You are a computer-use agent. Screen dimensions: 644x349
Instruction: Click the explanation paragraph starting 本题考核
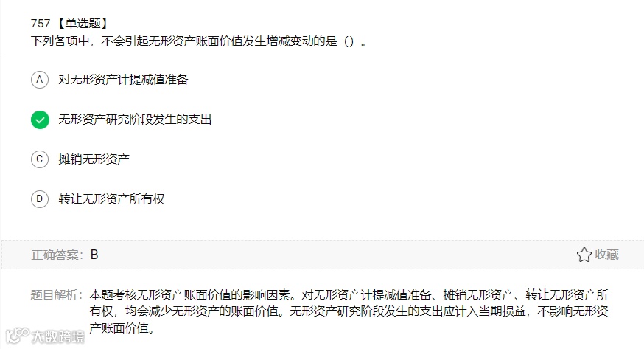tap(349, 311)
